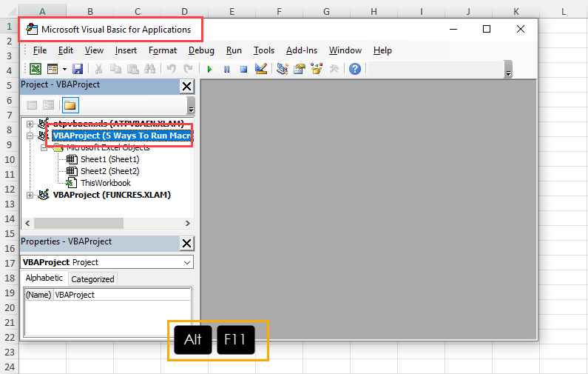Click the blue Help question icon
Viewport: 588px width, 374px height.
point(355,69)
